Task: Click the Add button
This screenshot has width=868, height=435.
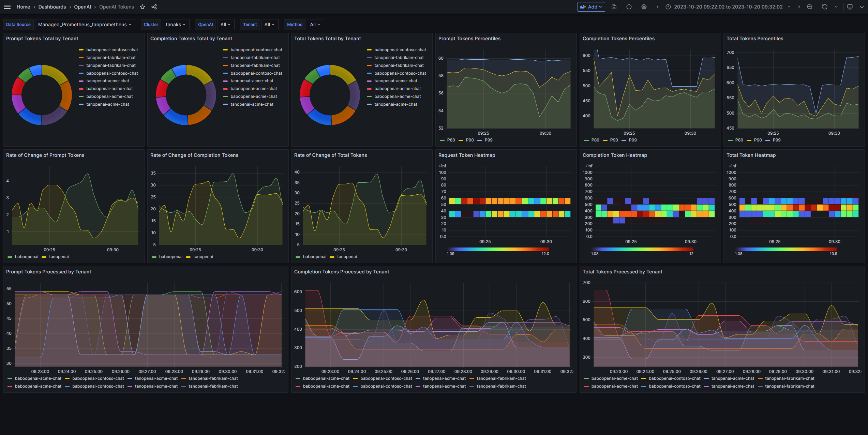Action: [x=591, y=7]
